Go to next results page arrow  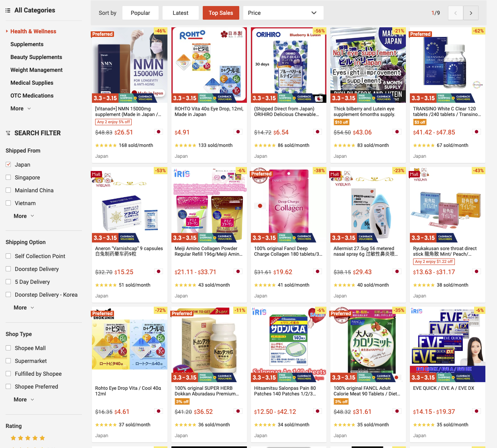click(x=471, y=13)
